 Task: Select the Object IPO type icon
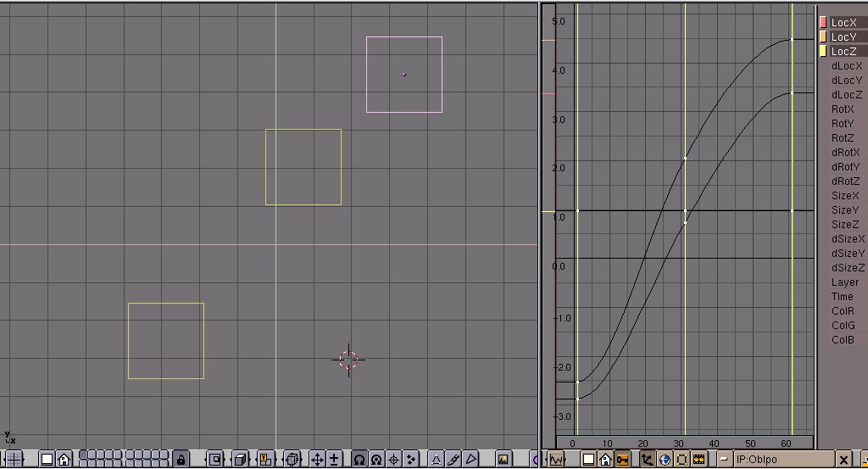(x=648, y=460)
